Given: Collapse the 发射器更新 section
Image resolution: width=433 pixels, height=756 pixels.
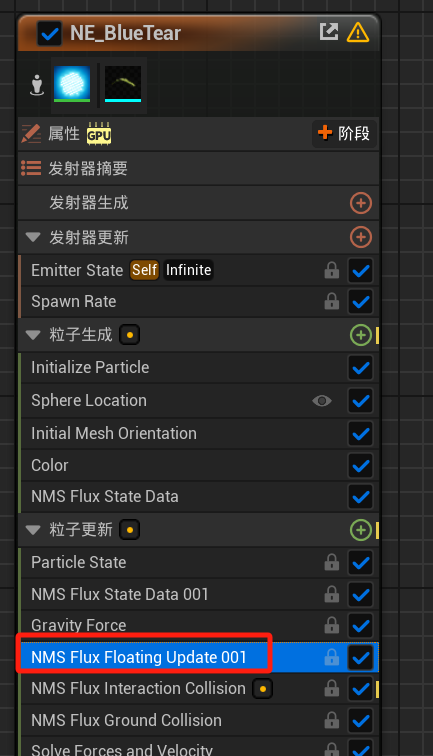Looking at the screenshot, I should coord(33,237).
